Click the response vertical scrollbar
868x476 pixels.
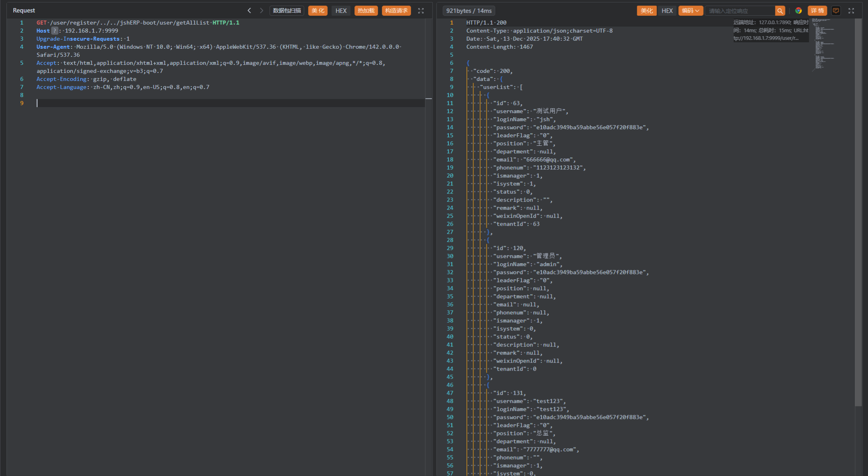pyautogui.click(x=858, y=201)
